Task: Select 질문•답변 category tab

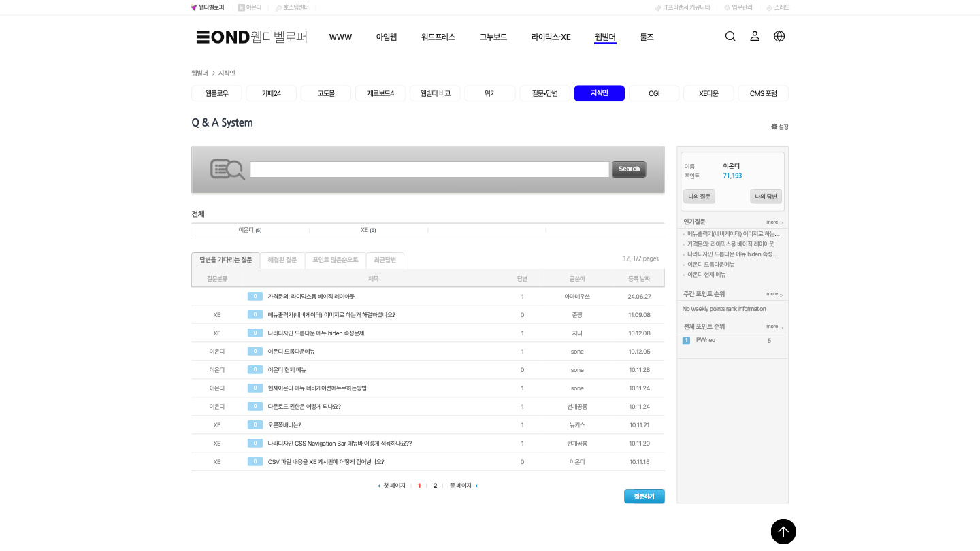Action: coord(544,93)
